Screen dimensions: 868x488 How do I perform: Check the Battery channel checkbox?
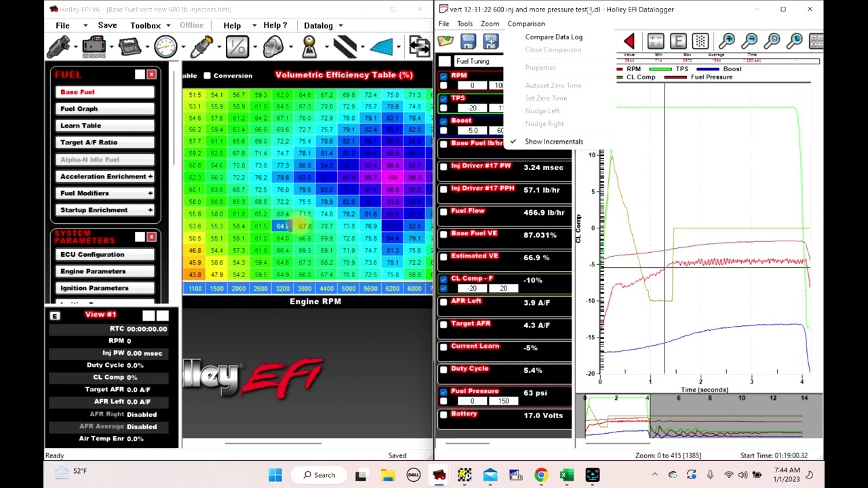coord(443,415)
